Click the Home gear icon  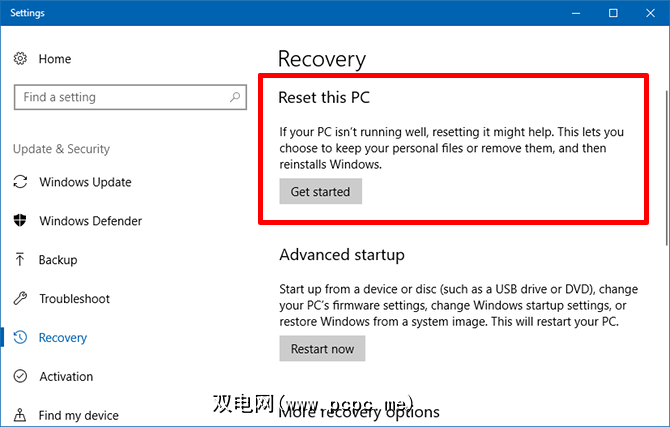tap(20, 59)
